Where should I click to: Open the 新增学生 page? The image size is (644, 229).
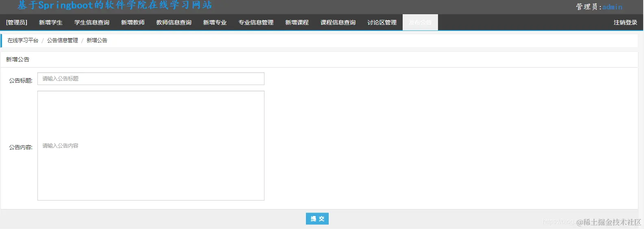coord(51,22)
